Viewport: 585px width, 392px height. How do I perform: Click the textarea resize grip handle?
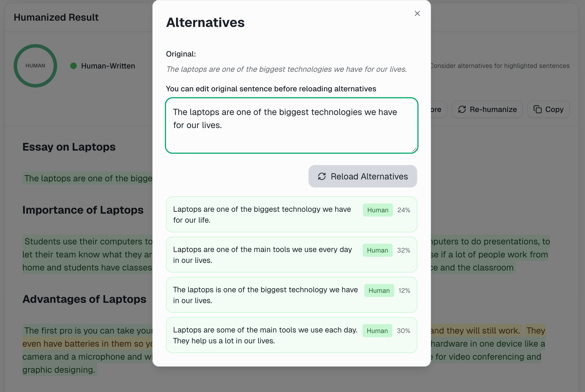pos(413,150)
